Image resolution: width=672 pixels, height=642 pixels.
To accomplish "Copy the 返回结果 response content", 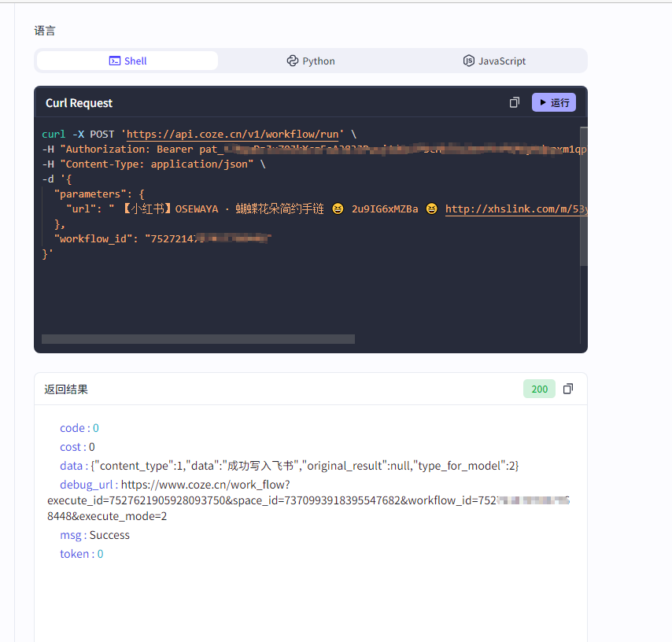I will pos(568,389).
